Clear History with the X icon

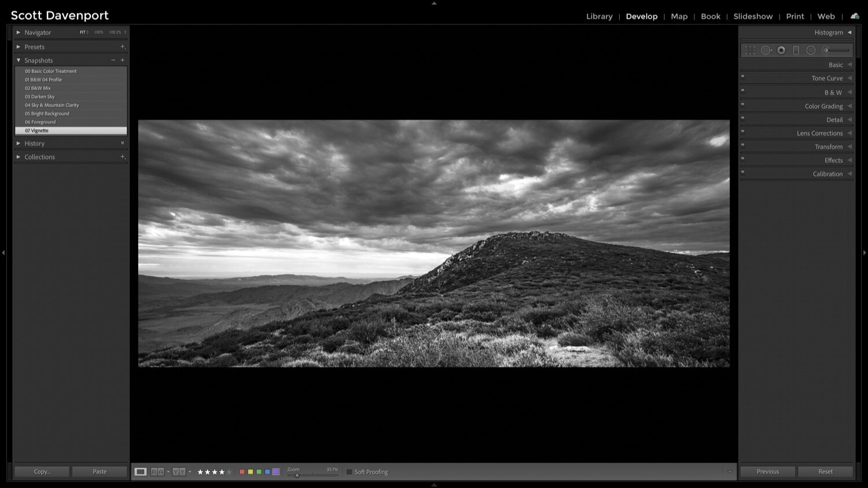(x=122, y=143)
